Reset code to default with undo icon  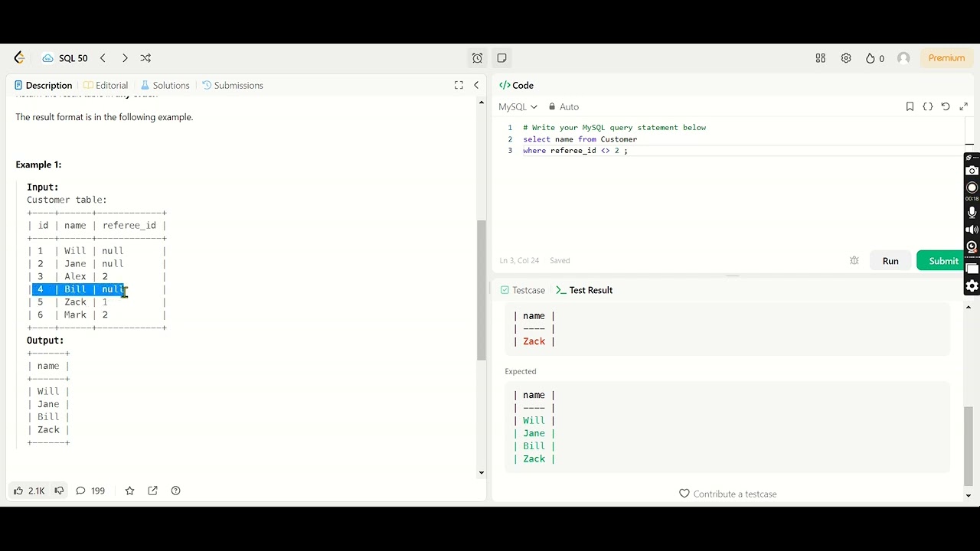pyautogui.click(x=946, y=106)
